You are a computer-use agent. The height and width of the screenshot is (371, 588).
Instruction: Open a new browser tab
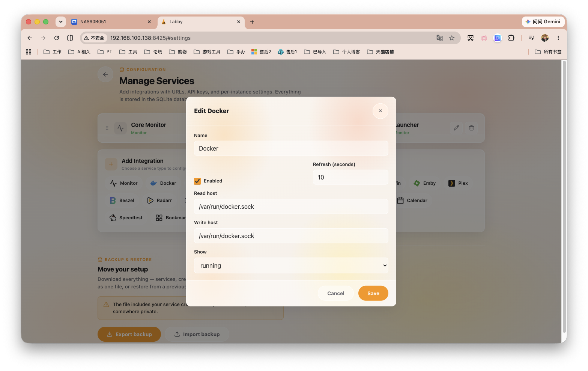click(252, 22)
